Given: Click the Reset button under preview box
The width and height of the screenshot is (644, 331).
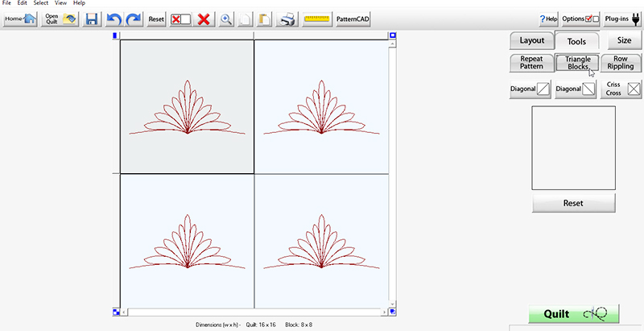Looking at the screenshot, I should coord(574,203).
